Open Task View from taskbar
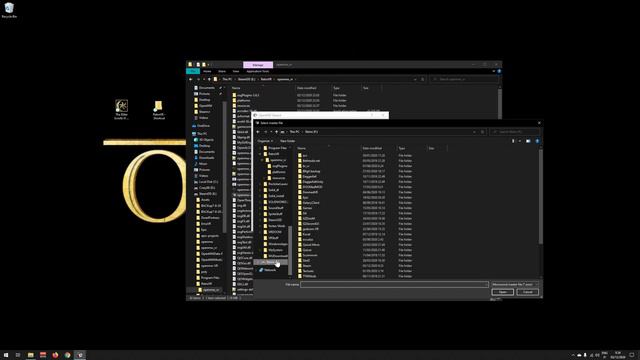 18,355
